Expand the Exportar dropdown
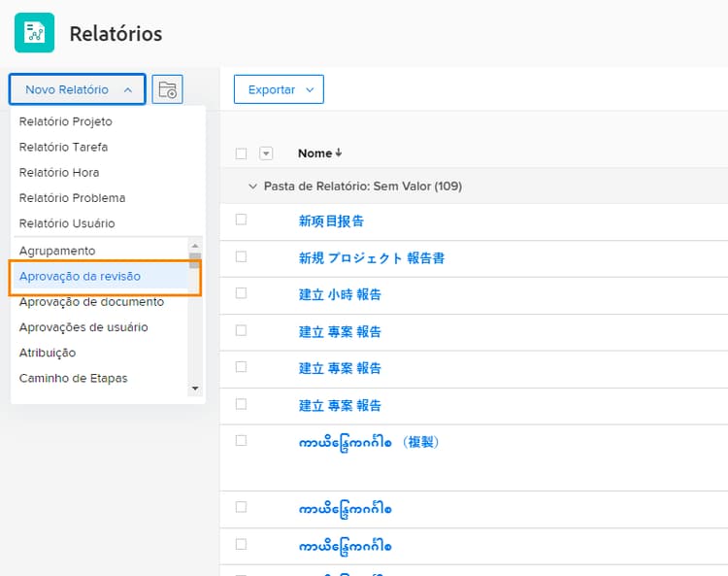Image resolution: width=728 pixels, height=576 pixels. coord(279,89)
